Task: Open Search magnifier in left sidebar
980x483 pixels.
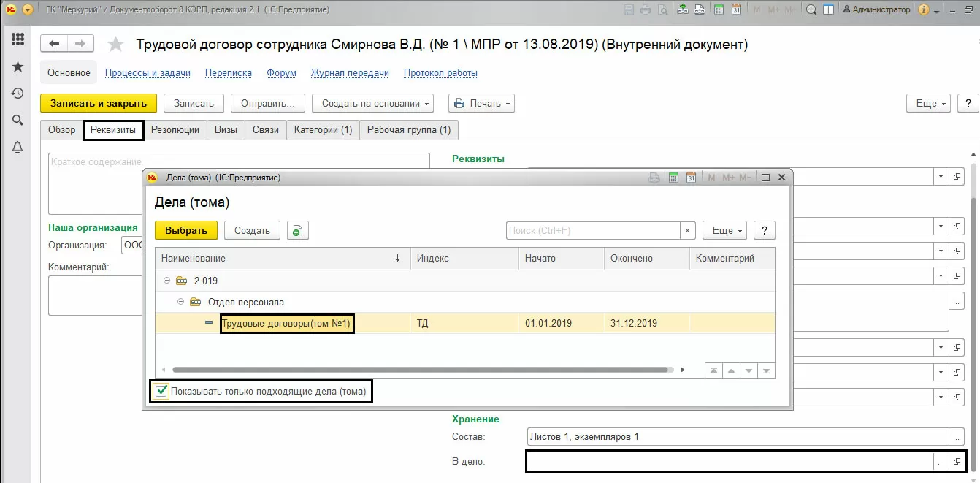Action: click(18, 121)
